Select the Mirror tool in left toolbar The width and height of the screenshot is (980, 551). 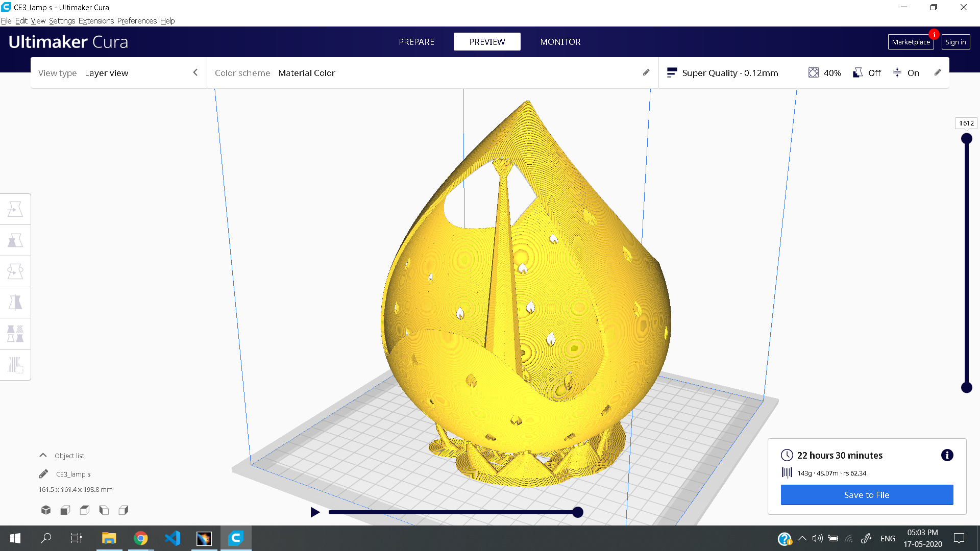tap(15, 303)
